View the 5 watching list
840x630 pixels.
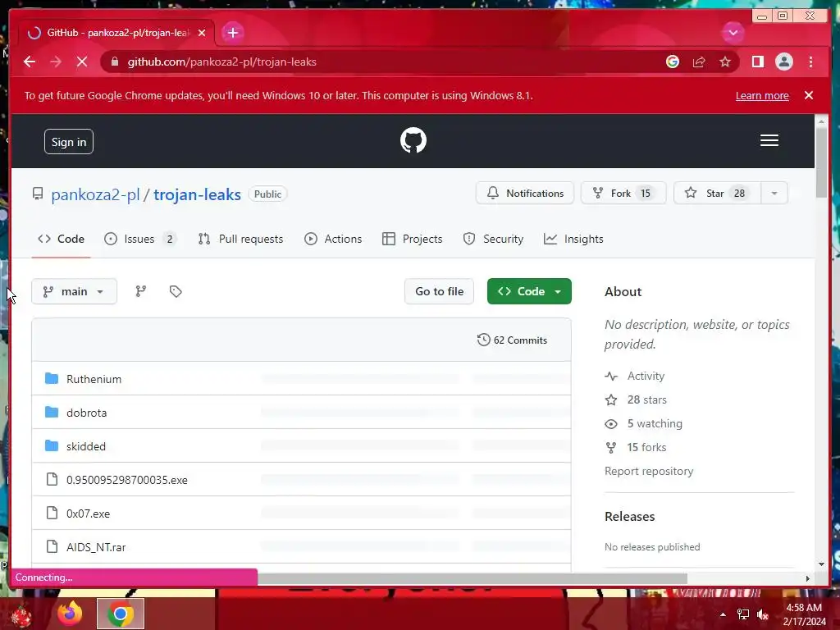[x=644, y=424]
